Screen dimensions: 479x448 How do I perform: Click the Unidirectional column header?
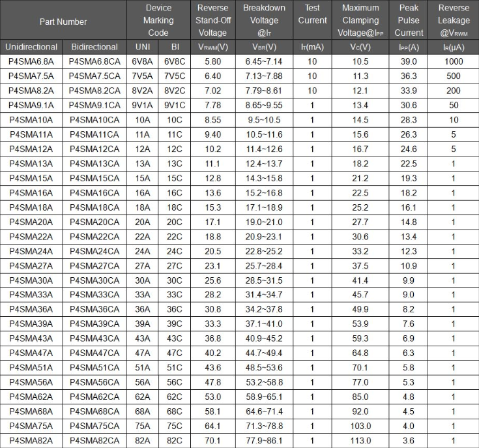[31, 47]
